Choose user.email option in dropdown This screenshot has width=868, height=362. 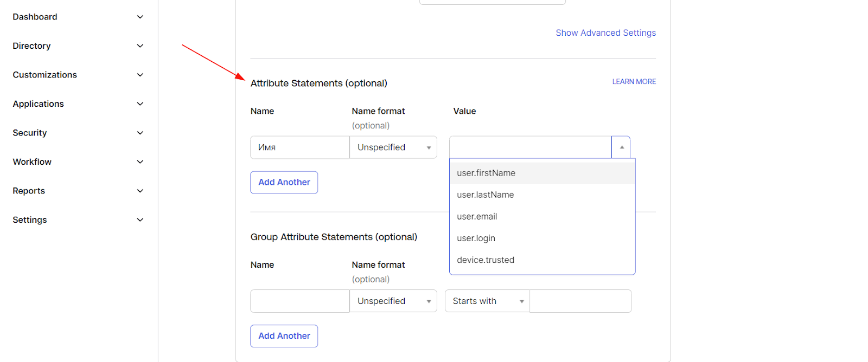tap(477, 217)
